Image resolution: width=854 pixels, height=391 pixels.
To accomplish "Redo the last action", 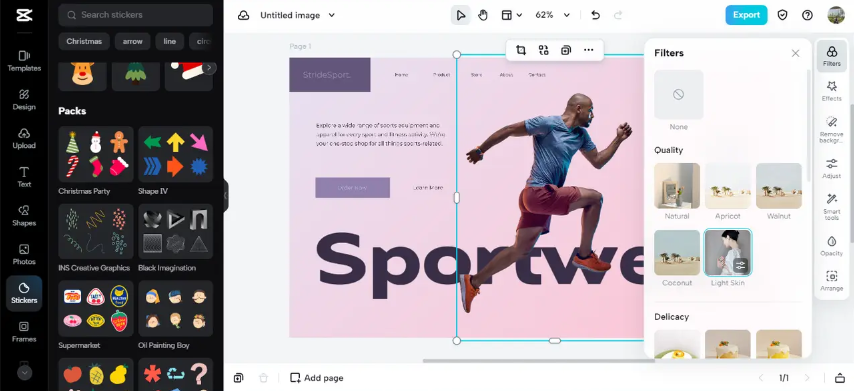I will click(618, 15).
